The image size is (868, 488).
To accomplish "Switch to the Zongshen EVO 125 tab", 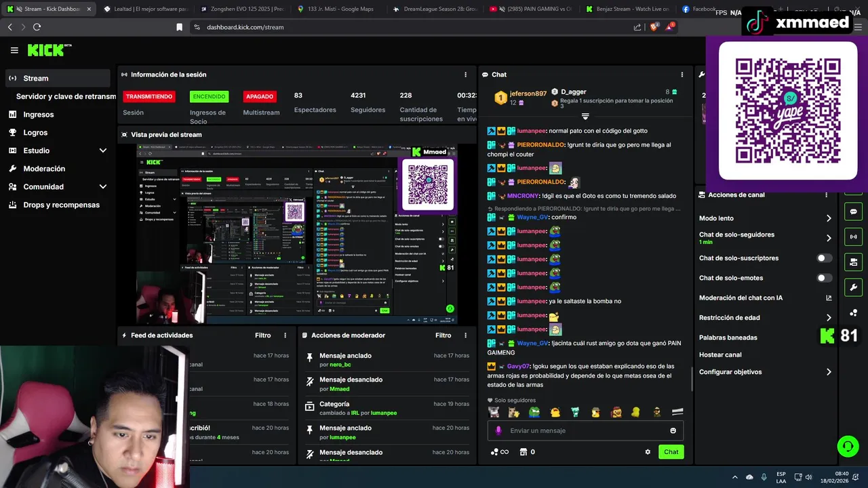I will pos(243,9).
